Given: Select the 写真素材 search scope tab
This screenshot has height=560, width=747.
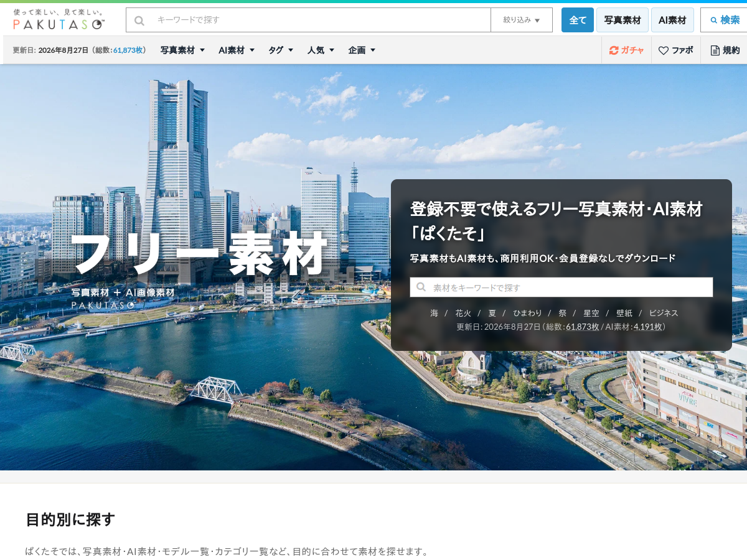Looking at the screenshot, I should (622, 20).
